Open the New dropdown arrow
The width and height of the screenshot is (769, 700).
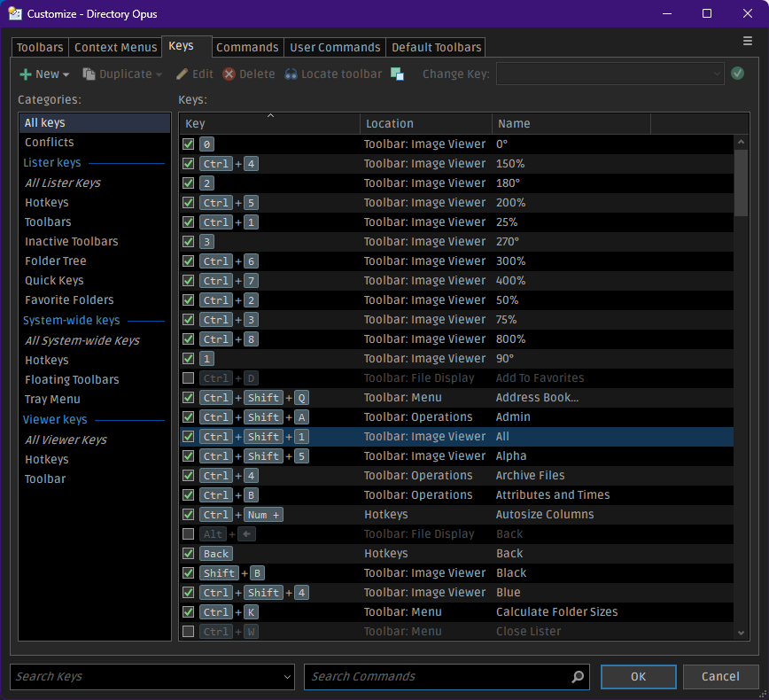pyautogui.click(x=66, y=74)
